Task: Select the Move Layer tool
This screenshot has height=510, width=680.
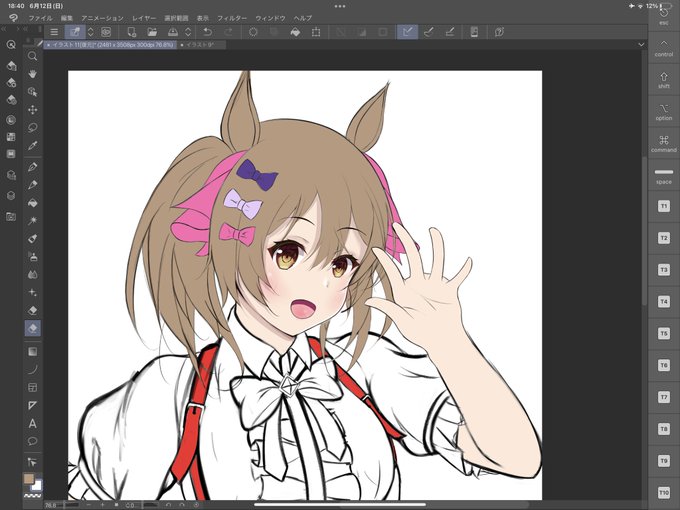Action: pos(33,110)
